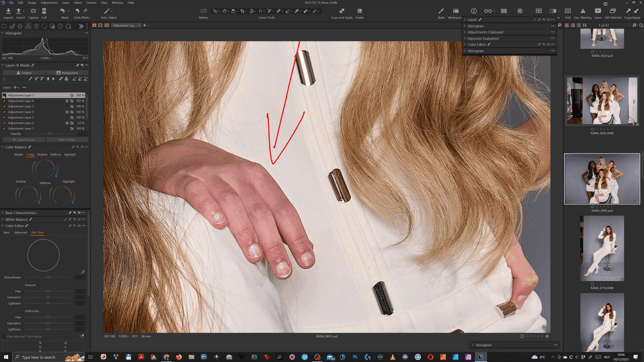Select the Crop cursor tool

pyautogui.click(x=242, y=11)
